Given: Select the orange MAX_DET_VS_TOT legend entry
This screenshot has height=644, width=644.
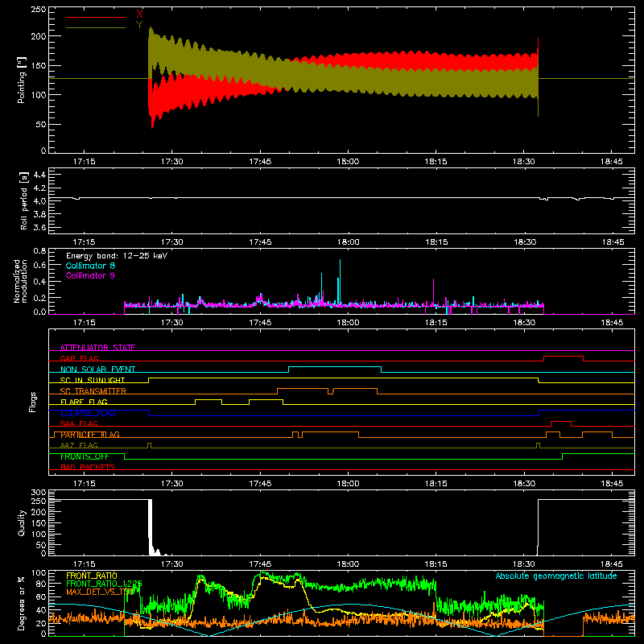Looking at the screenshot, I should tap(100, 592).
